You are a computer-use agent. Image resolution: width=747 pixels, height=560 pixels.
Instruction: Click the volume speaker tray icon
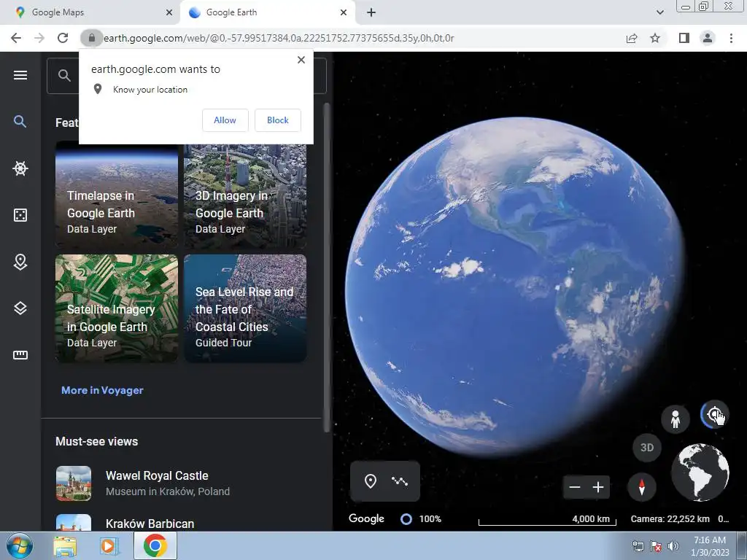point(673,546)
